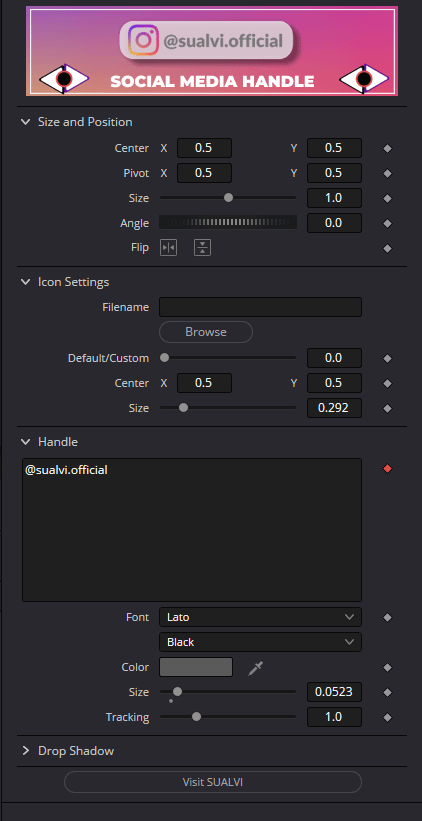Toggle keyframe for Icon Settings Size
Viewport: 422px width, 821px height.
(387, 408)
